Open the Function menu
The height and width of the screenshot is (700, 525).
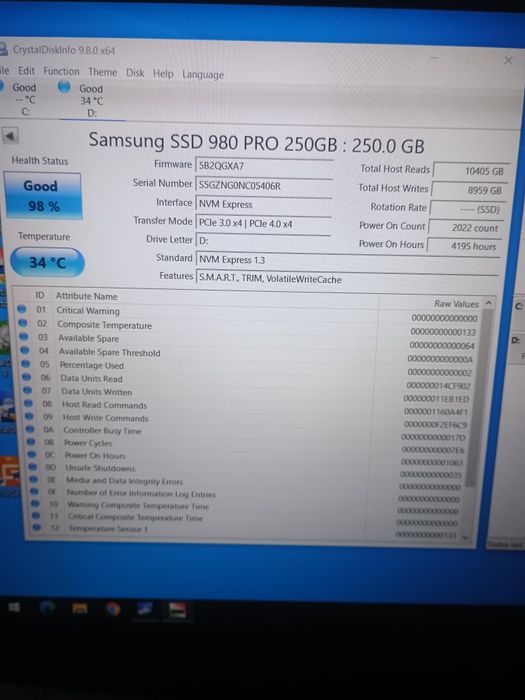(x=61, y=71)
